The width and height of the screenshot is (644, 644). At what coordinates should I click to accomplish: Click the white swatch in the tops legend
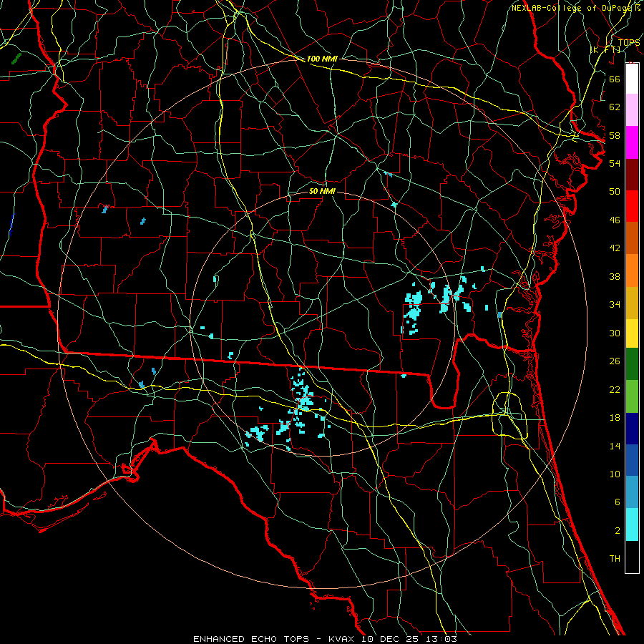632,79
